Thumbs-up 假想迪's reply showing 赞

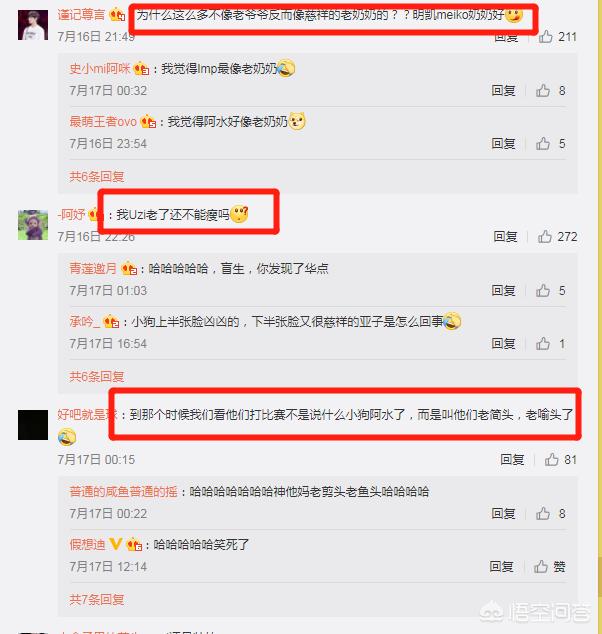click(x=541, y=566)
